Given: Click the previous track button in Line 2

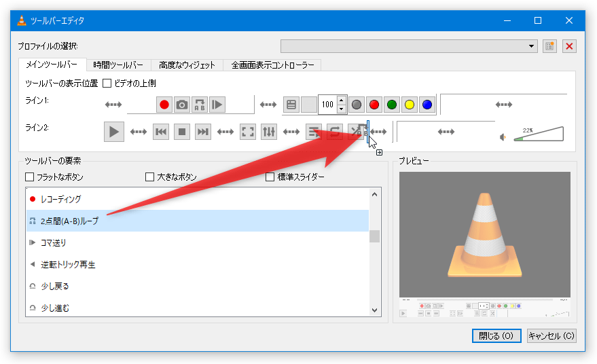Looking at the screenshot, I should coord(161,132).
